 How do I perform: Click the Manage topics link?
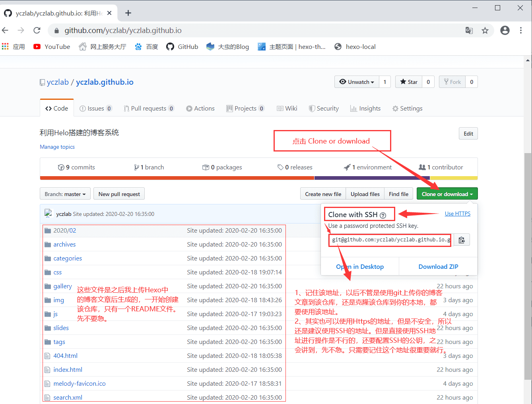click(57, 147)
